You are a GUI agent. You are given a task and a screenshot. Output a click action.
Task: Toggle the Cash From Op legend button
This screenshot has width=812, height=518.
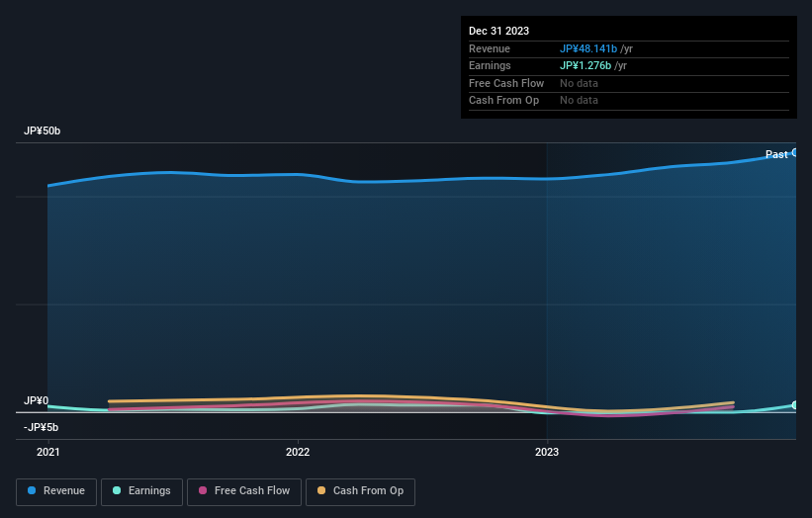pyautogui.click(x=360, y=491)
